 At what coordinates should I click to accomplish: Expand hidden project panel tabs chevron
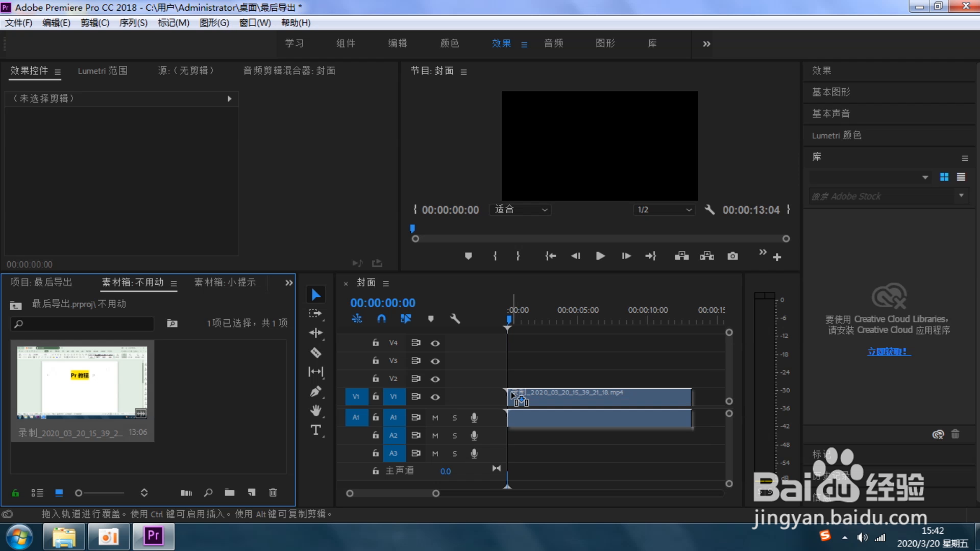(289, 283)
